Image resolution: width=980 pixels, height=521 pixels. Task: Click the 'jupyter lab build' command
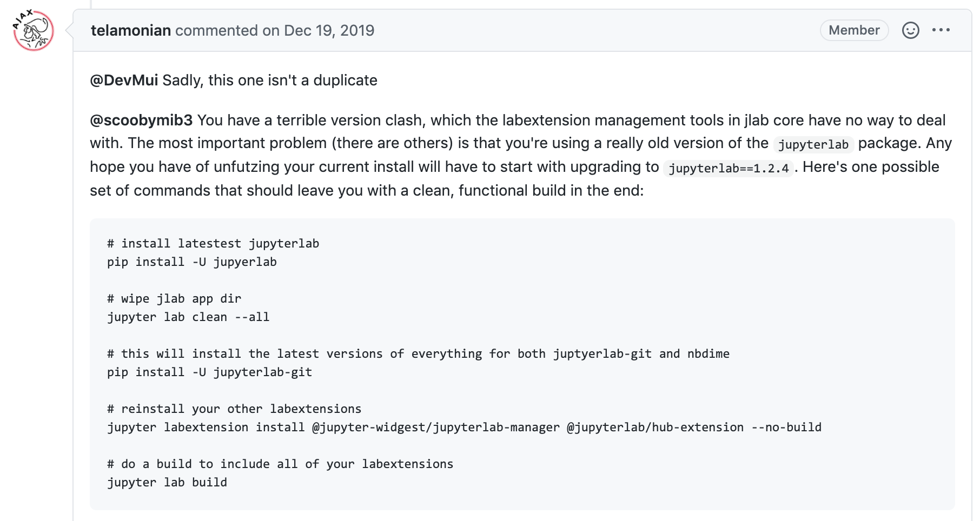coord(167,483)
